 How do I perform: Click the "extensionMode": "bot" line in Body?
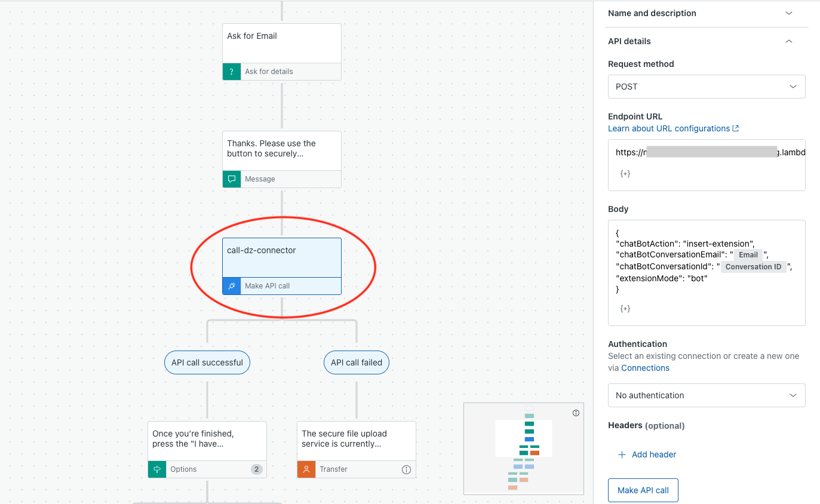(x=662, y=278)
